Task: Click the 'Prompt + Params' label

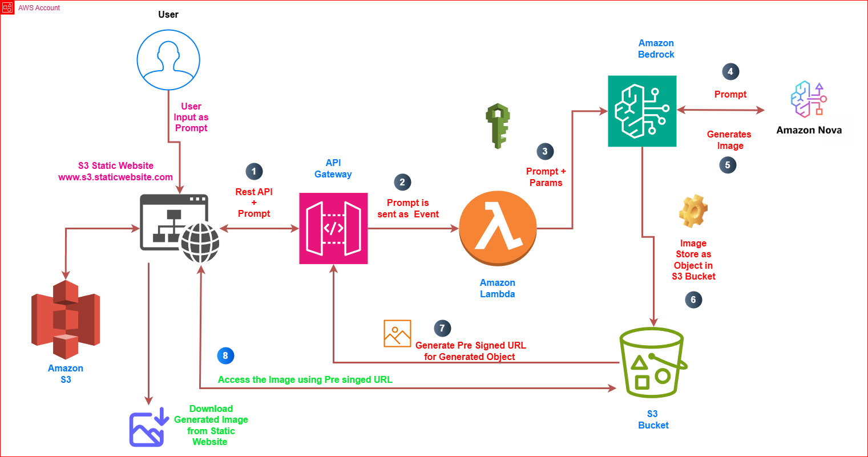Action: 546,177
